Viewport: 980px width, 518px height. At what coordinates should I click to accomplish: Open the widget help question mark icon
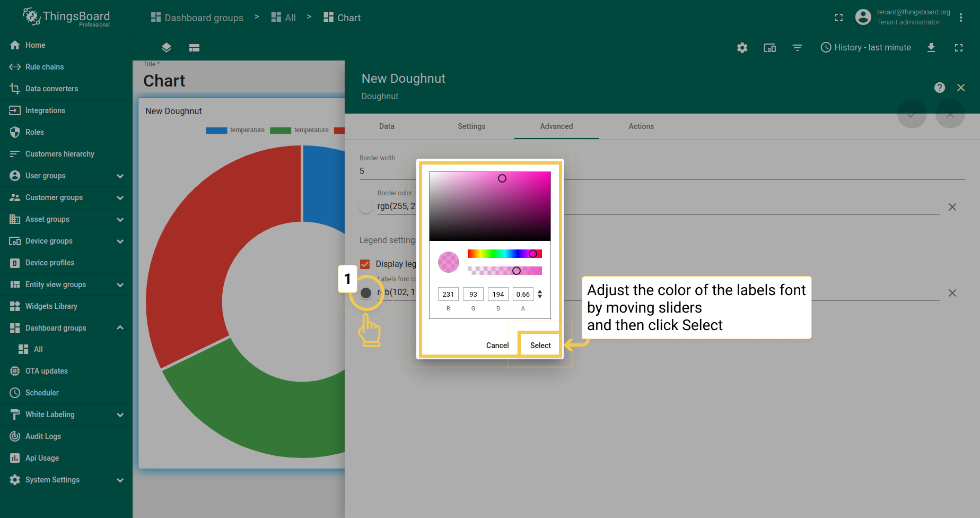[x=940, y=88]
